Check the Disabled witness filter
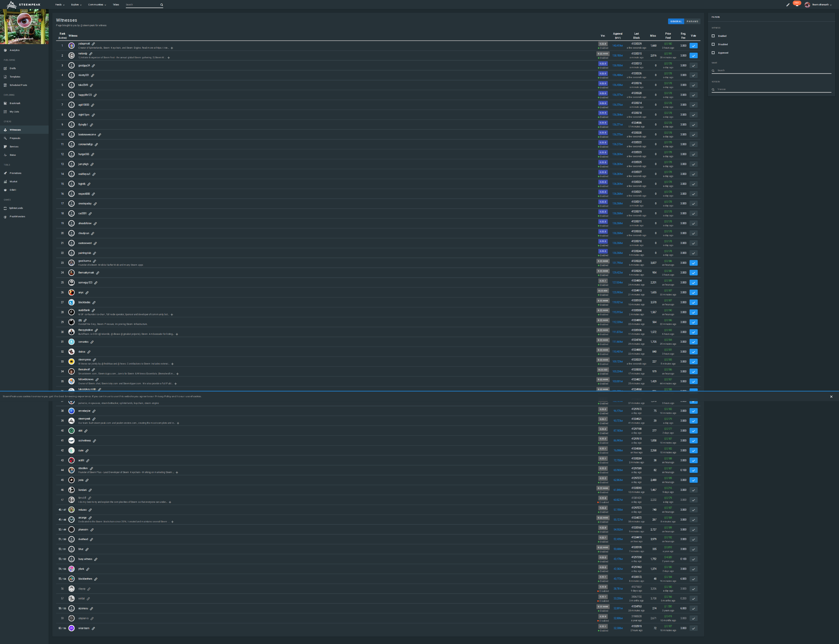The image size is (839, 644). point(713,45)
